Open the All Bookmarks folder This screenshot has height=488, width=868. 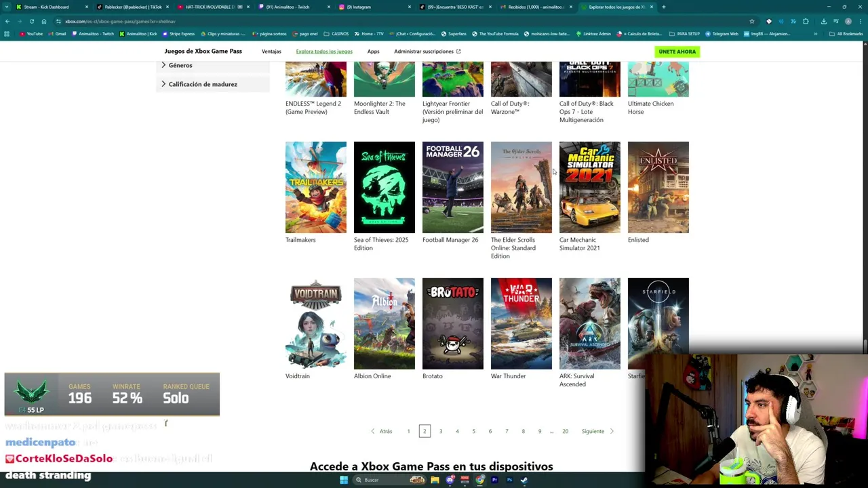pos(846,33)
